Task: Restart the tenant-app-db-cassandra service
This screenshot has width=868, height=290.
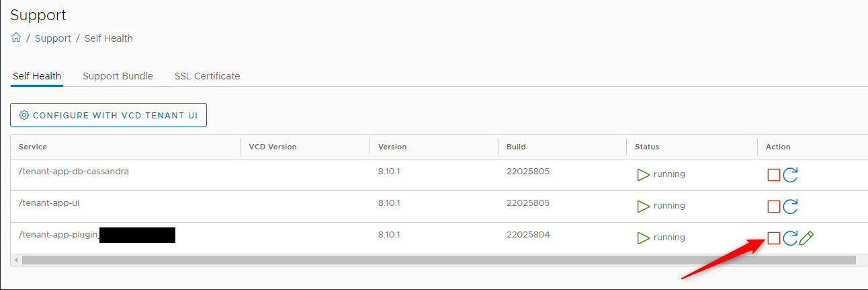Action: 791,175
